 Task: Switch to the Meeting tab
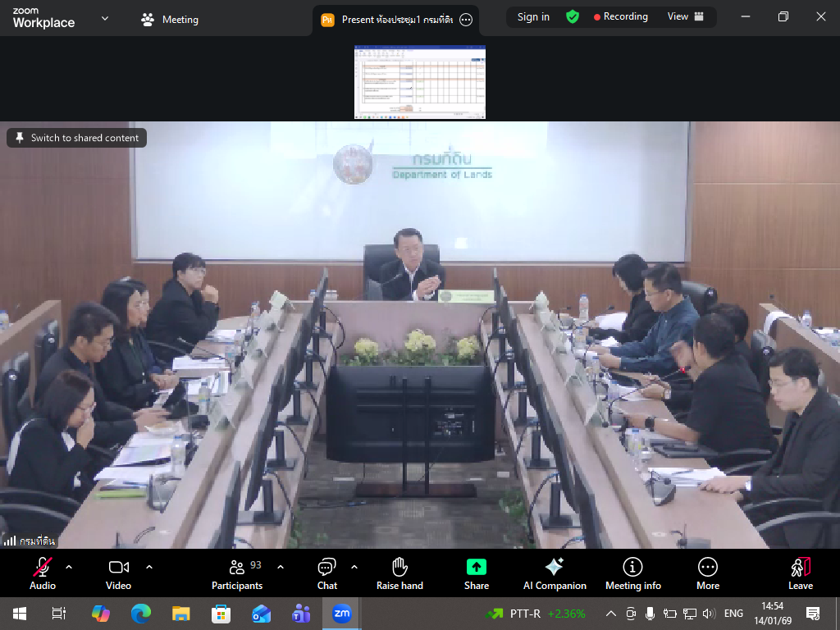pyautogui.click(x=170, y=20)
